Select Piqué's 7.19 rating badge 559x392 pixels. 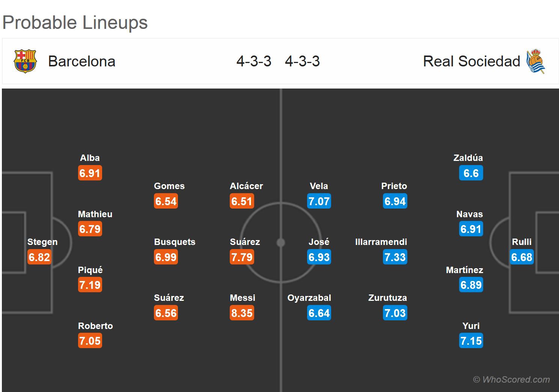coord(90,285)
